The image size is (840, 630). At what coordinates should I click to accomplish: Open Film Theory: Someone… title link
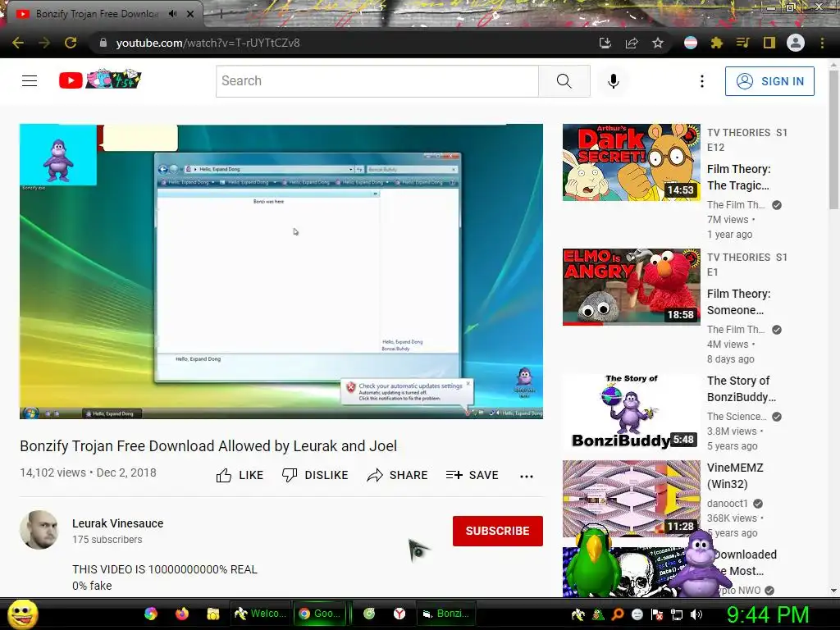tap(739, 302)
